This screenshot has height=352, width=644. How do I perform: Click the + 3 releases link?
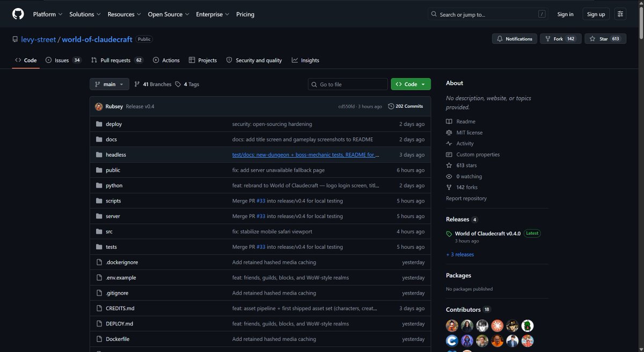point(460,255)
